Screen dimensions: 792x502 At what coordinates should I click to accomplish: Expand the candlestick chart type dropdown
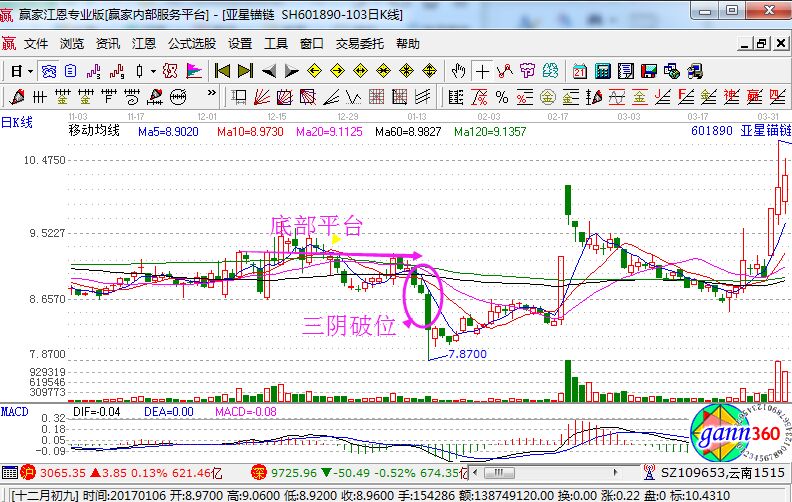(153, 71)
